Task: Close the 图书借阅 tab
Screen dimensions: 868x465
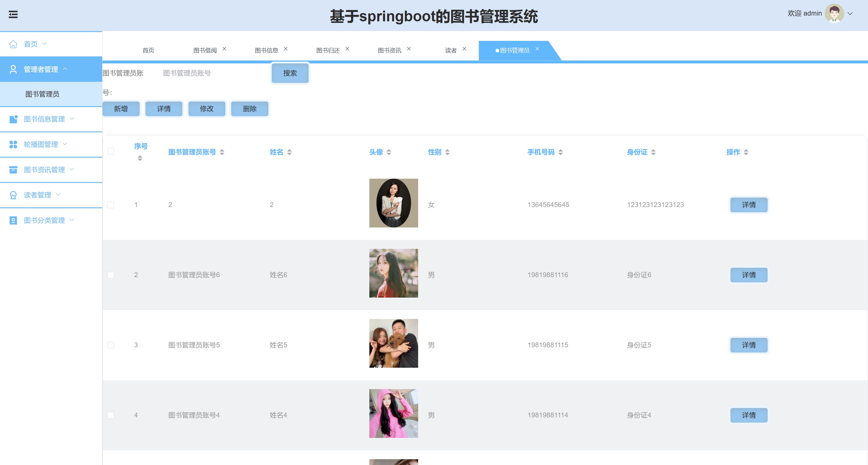Action: 224,49
